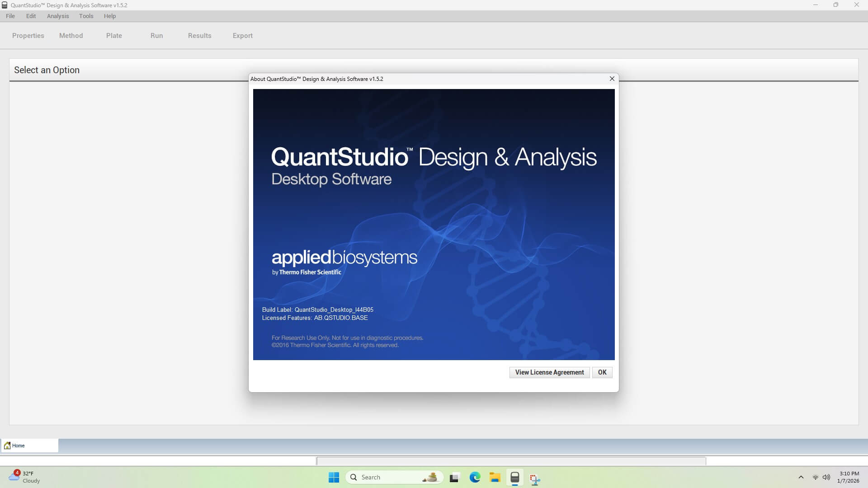Viewport: 868px width, 488px height.
Task: Select the Home tab at bottom
Action: (29, 446)
